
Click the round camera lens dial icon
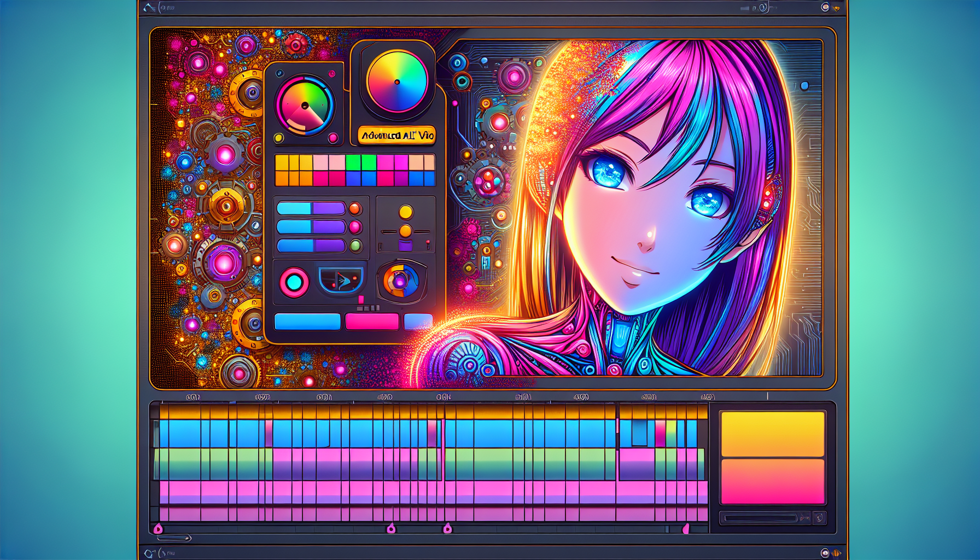401,281
